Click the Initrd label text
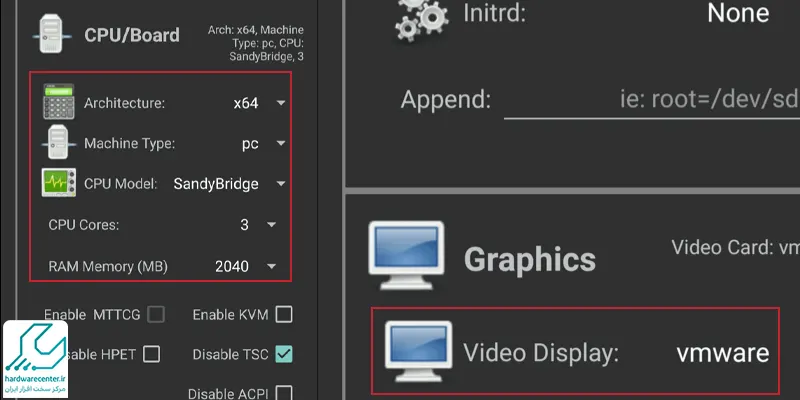 tap(494, 13)
